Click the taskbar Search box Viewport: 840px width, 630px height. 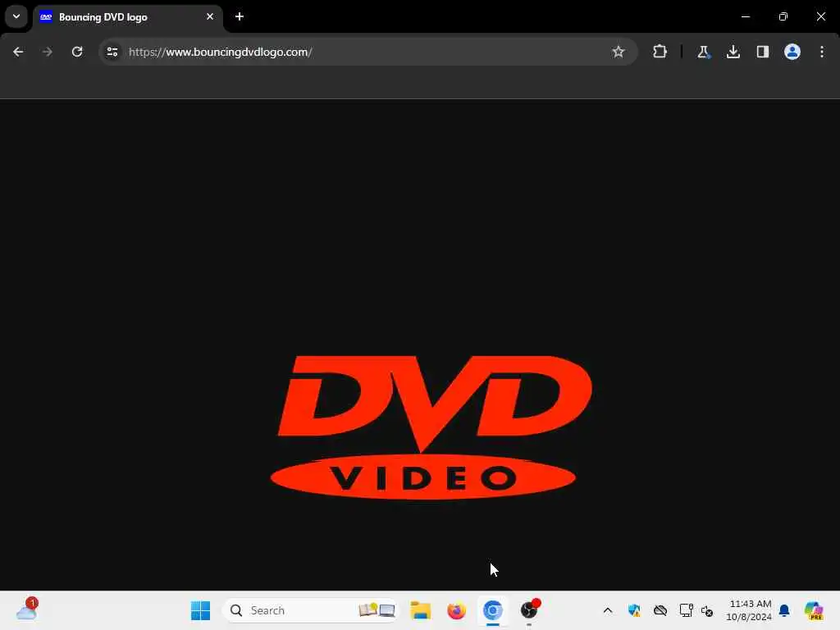pos(311,610)
